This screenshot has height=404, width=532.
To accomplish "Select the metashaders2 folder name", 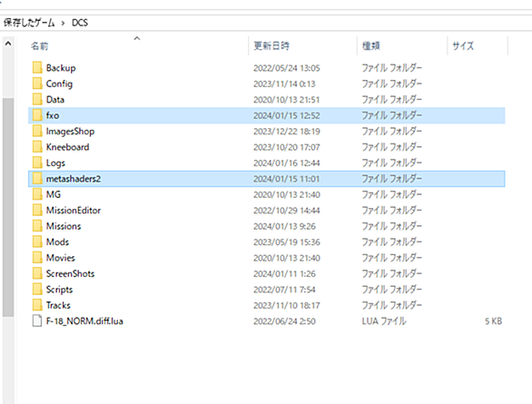I will pos(74,179).
